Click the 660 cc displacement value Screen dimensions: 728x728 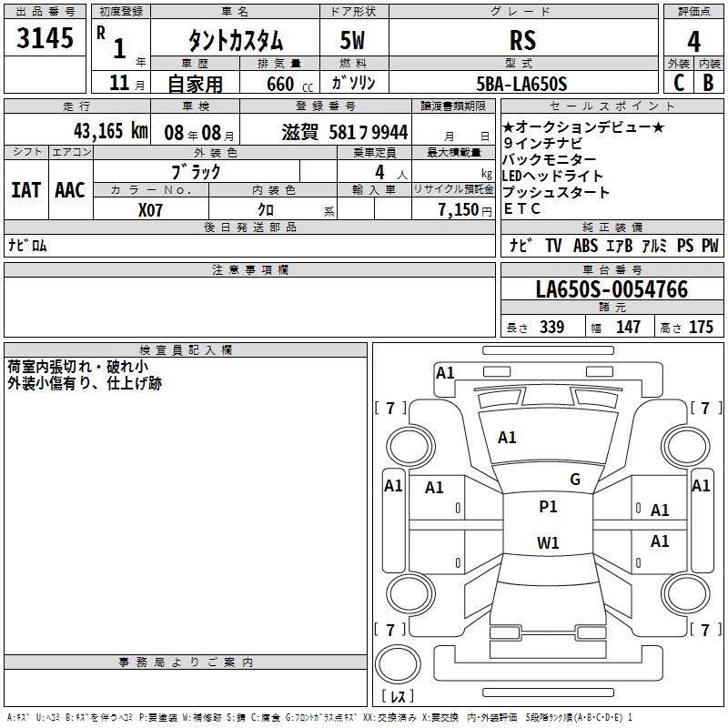pos(289,85)
